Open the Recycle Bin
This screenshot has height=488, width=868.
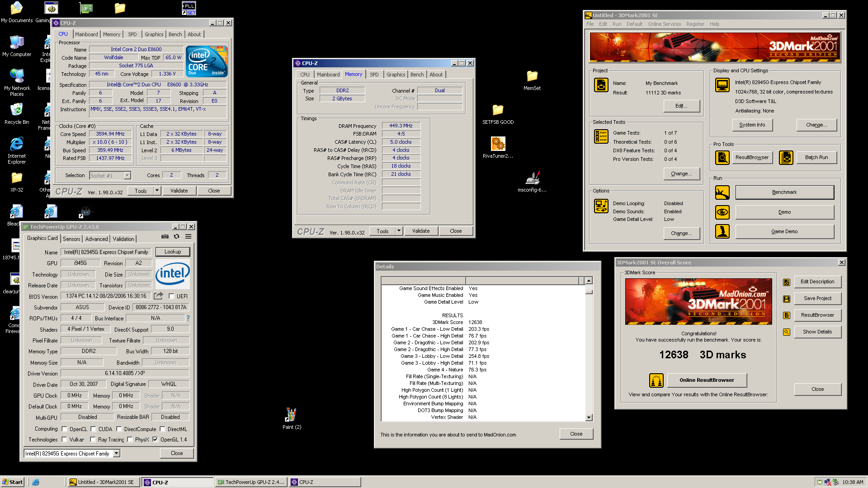click(x=17, y=113)
